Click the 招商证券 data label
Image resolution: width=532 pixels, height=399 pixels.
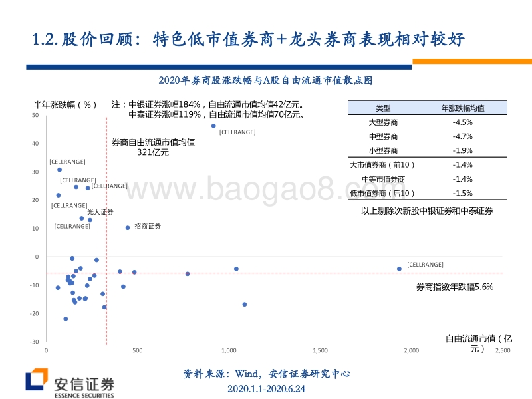(x=148, y=226)
